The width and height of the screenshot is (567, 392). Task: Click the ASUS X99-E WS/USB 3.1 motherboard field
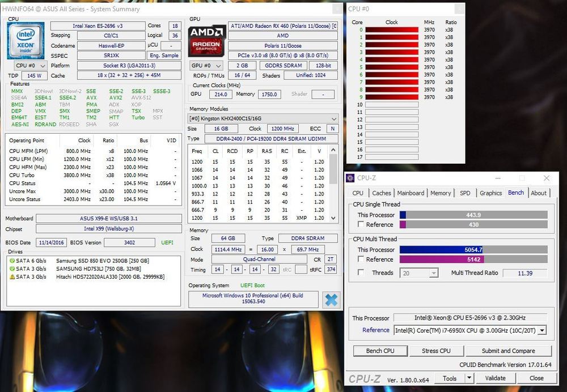click(x=109, y=219)
